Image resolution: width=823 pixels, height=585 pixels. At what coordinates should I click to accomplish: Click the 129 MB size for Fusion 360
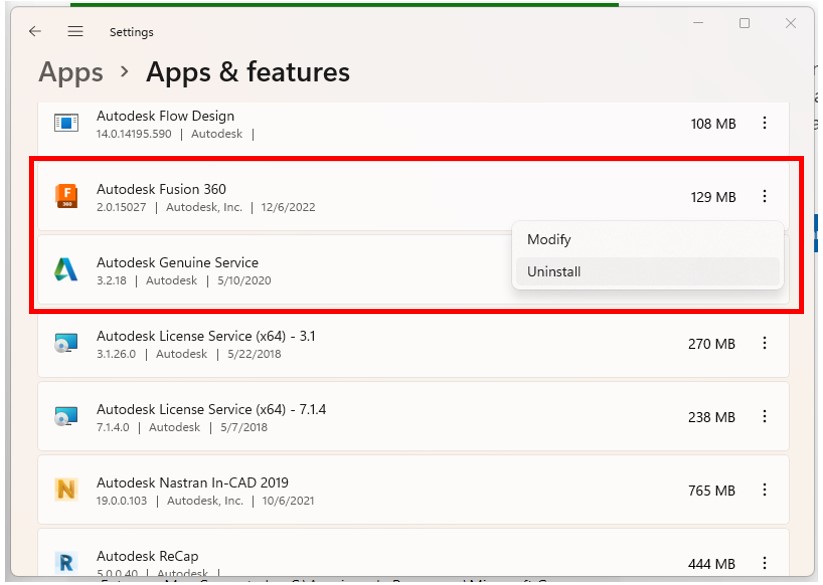click(x=713, y=197)
